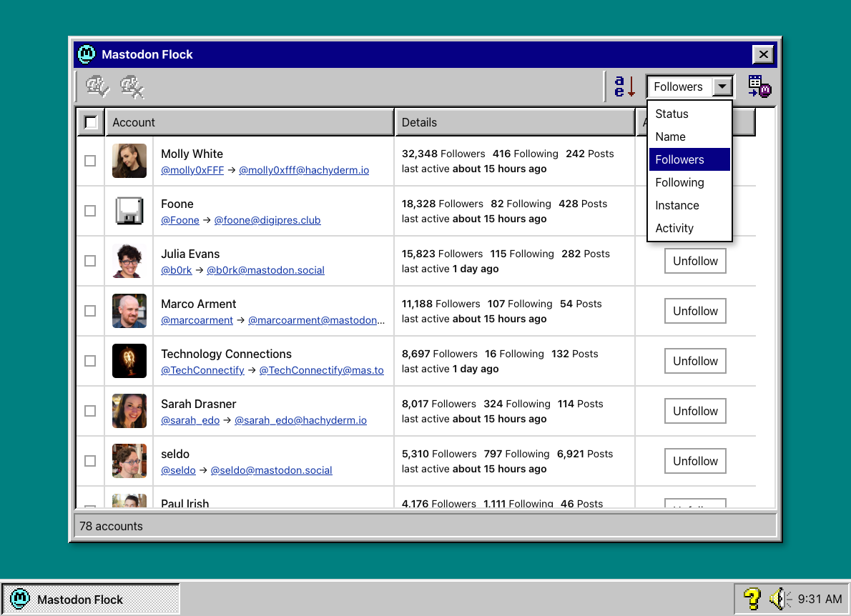
Task: Choose Instance in the sort menu
Action: [x=689, y=206]
